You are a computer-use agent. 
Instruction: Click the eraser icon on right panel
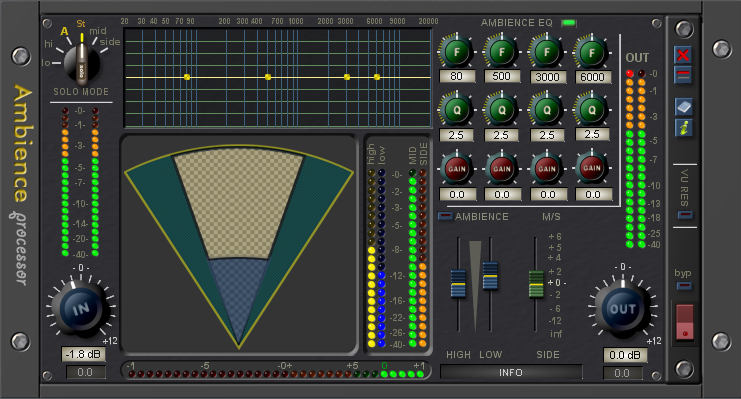(683, 107)
